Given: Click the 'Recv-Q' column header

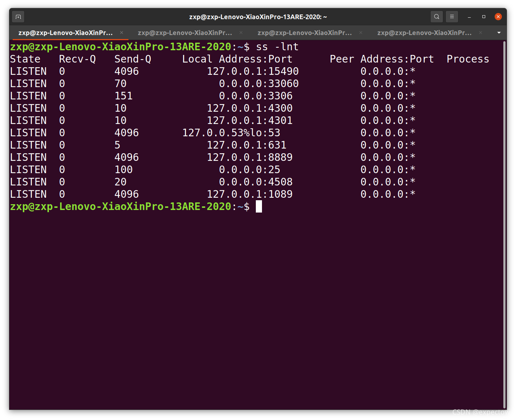Looking at the screenshot, I should 77,59.
